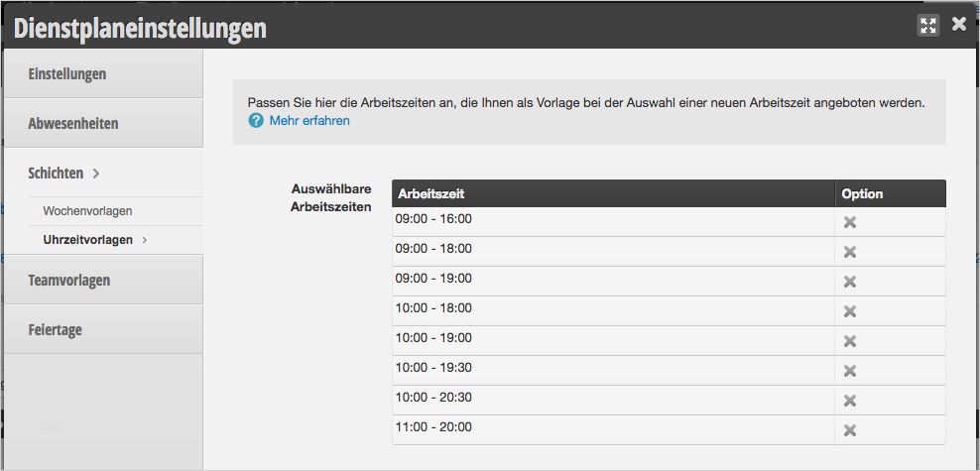Toggle fullscreen for the dialog
Viewport: 980px width, 471px height.
click(928, 27)
